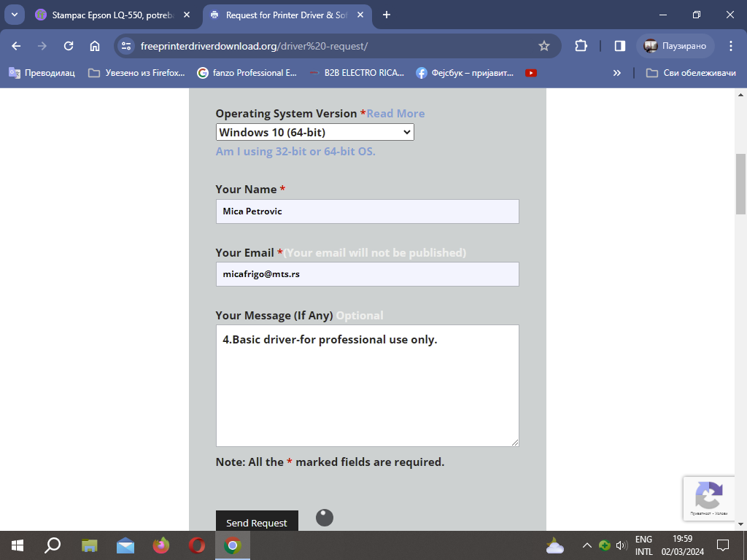Reload the current page
This screenshot has width=747, height=560.
click(x=69, y=46)
